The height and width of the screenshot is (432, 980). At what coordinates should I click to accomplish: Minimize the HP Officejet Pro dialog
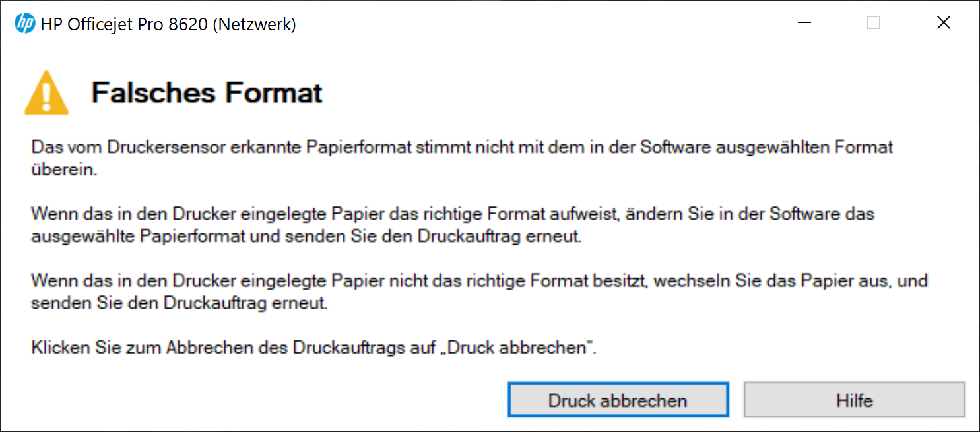804,23
